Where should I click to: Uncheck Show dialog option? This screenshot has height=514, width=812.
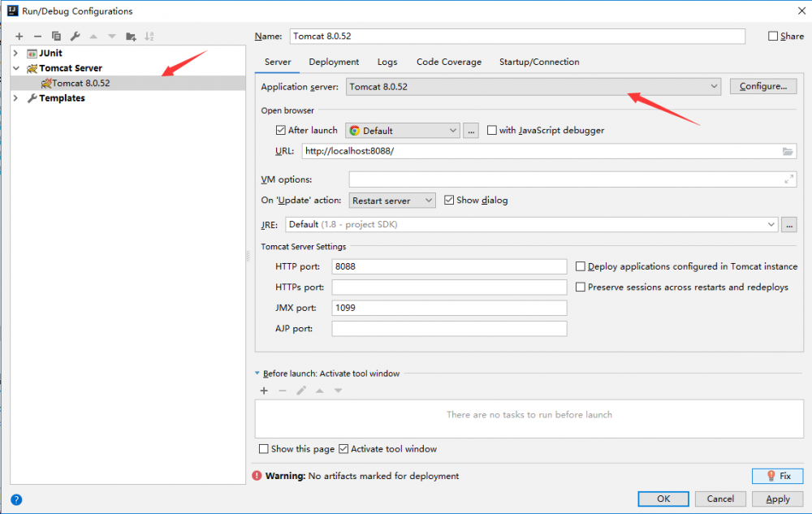[449, 200]
